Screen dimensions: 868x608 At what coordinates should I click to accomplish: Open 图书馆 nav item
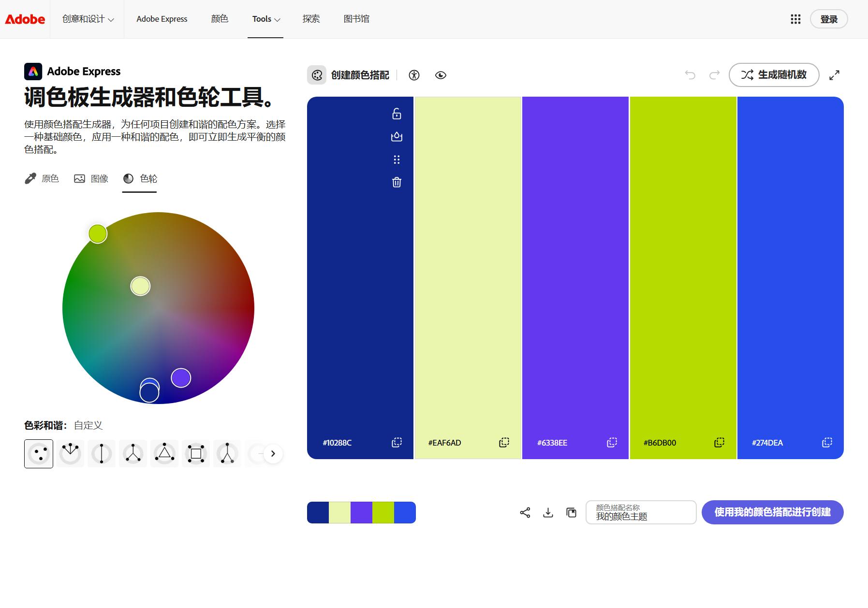tap(356, 19)
